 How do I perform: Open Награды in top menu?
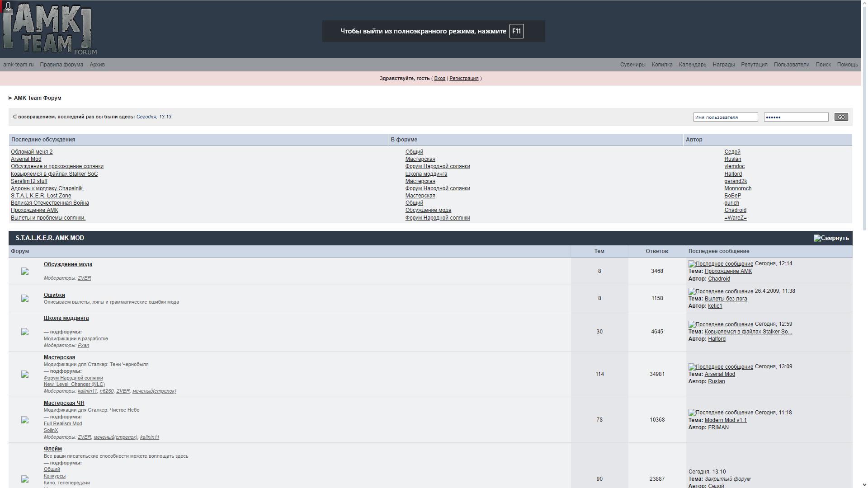click(723, 65)
